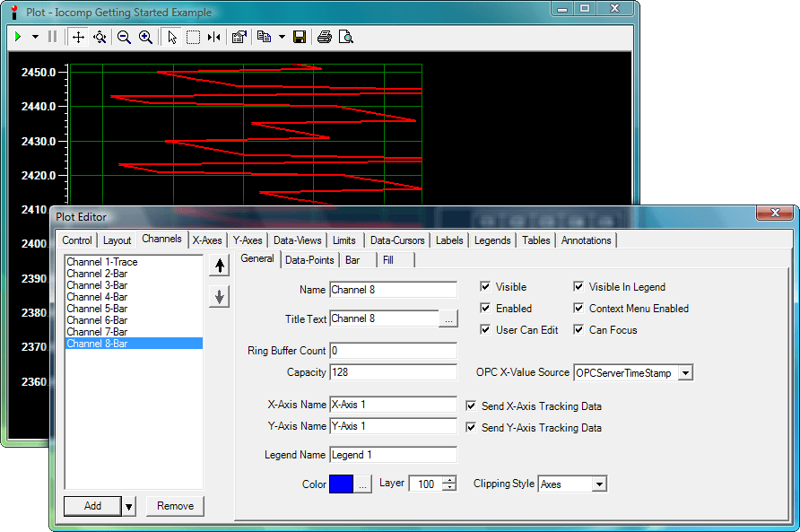800x532 pixels.
Task: Select the cursor arrow tool
Action: tap(172, 37)
